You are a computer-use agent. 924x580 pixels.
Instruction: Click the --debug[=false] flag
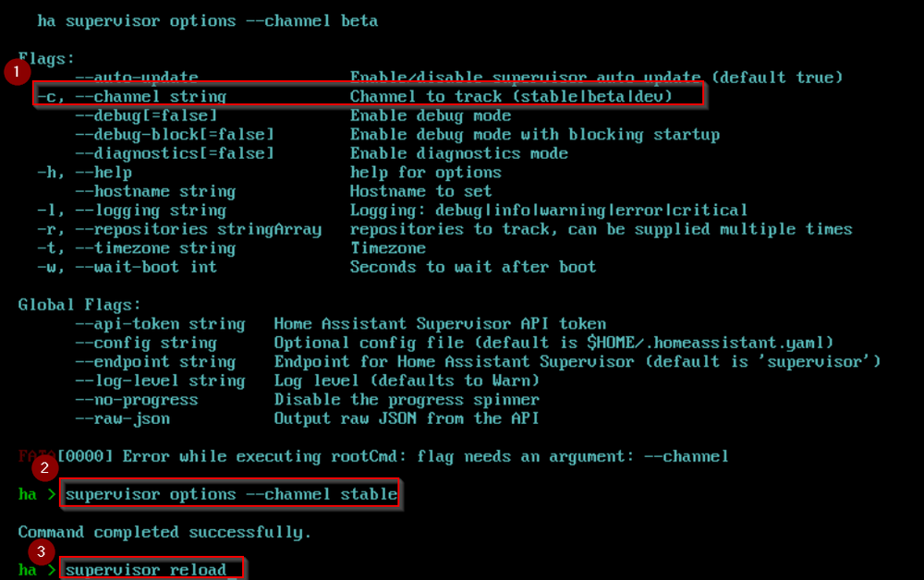146,115
